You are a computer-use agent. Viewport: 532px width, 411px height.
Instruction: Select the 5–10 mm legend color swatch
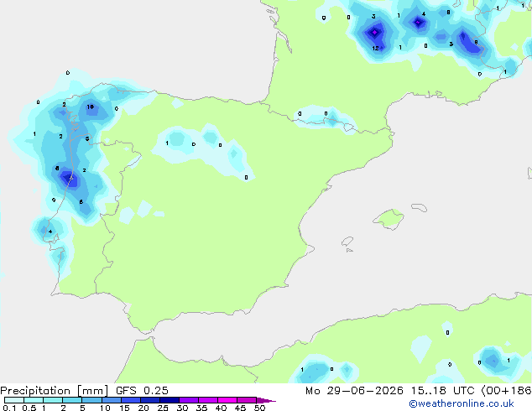[x=91, y=400]
